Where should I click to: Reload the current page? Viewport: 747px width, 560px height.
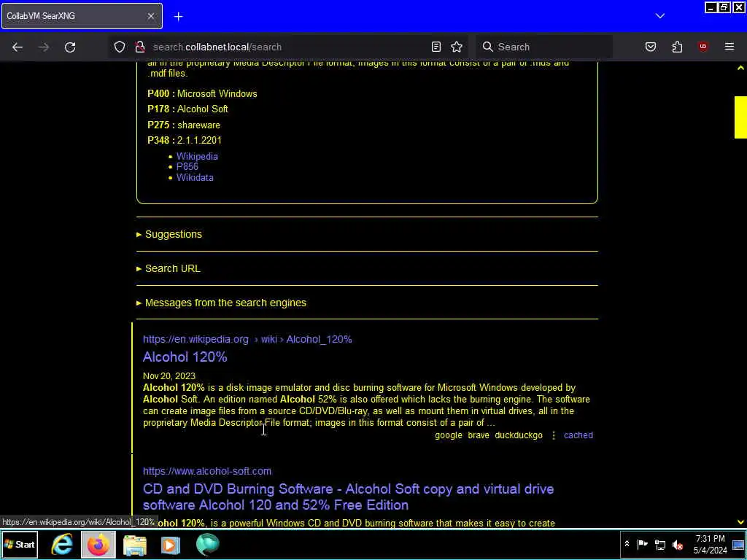(70, 47)
